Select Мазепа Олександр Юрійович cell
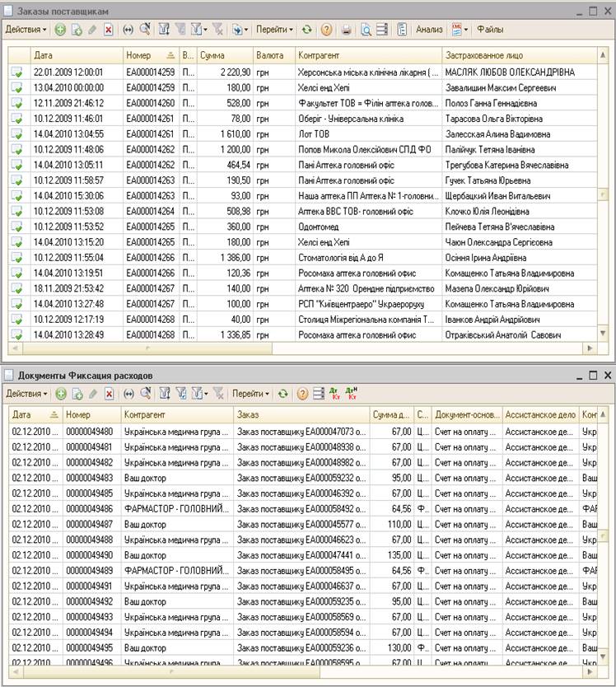 pyautogui.click(x=520, y=289)
